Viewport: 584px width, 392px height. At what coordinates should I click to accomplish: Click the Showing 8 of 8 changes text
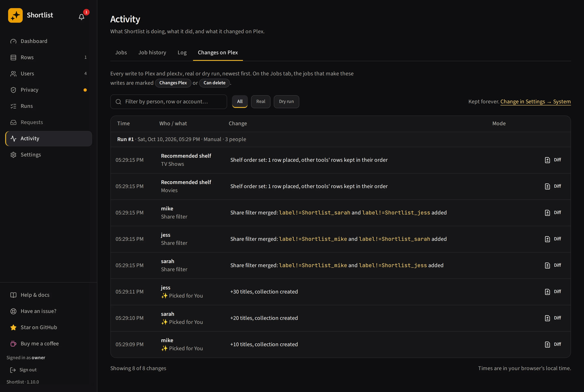click(138, 368)
